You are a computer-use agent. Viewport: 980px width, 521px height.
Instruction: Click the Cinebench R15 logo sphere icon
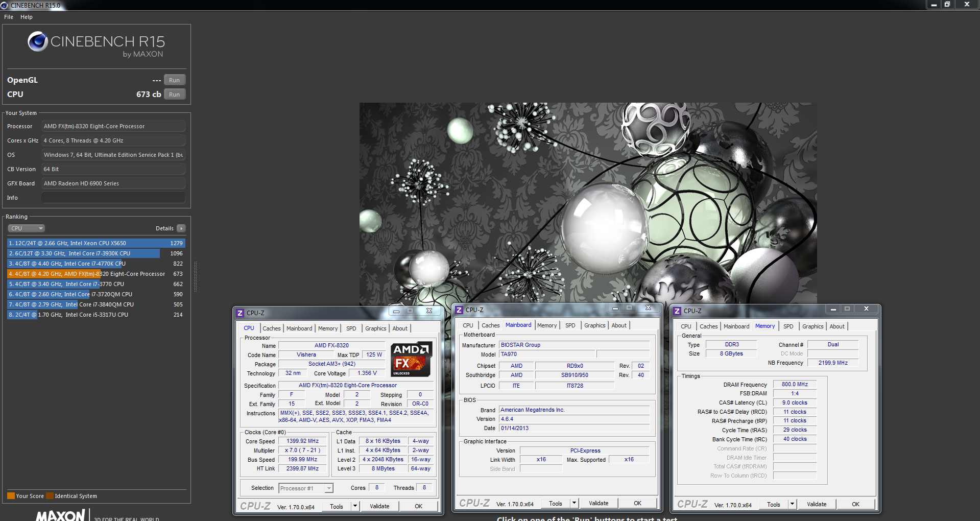tap(38, 41)
